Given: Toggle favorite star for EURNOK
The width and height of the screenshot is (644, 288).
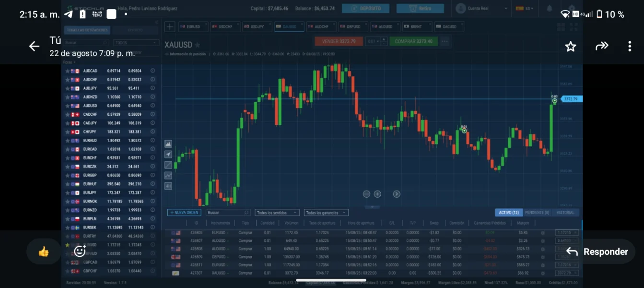Looking at the screenshot, I should pyautogui.click(x=68, y=202).
